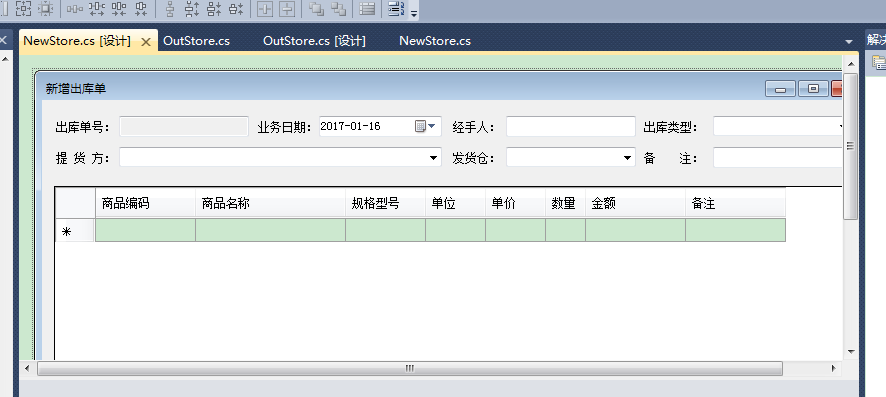Switch to the OutStore.cs tab
The width and height of the screenshot is (886, 397).
pos(196,41)
